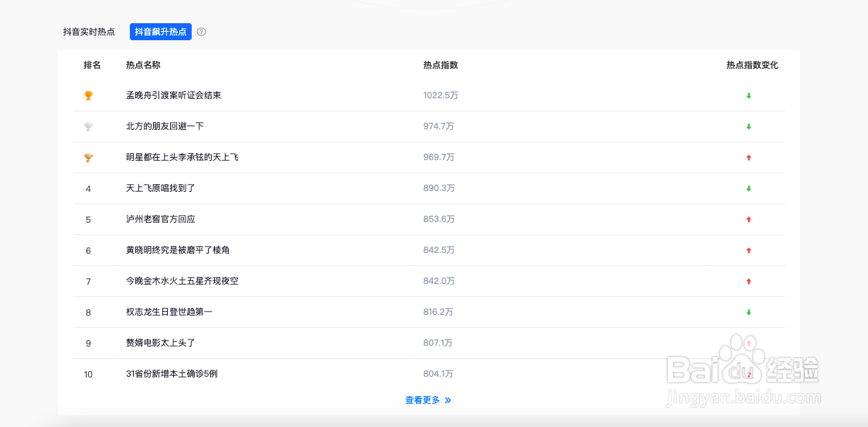Click the gold trophy icon for rank one

tap(89, 96)
